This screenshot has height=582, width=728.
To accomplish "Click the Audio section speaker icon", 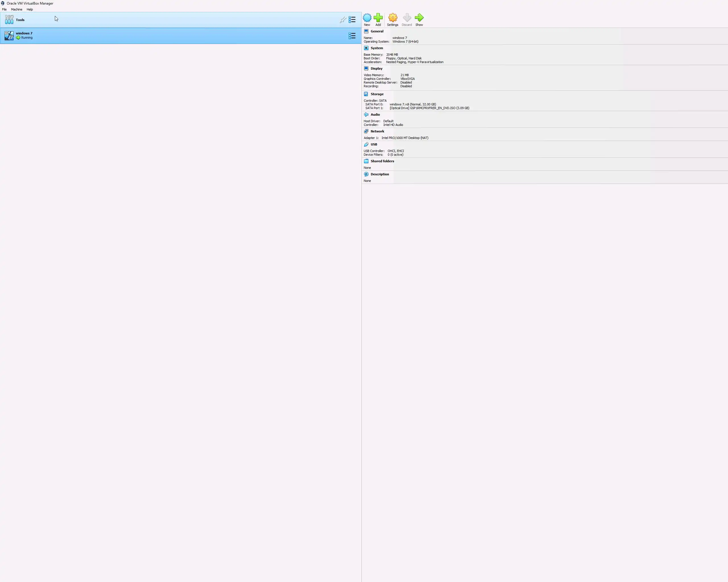I will (x=366, y=115).
